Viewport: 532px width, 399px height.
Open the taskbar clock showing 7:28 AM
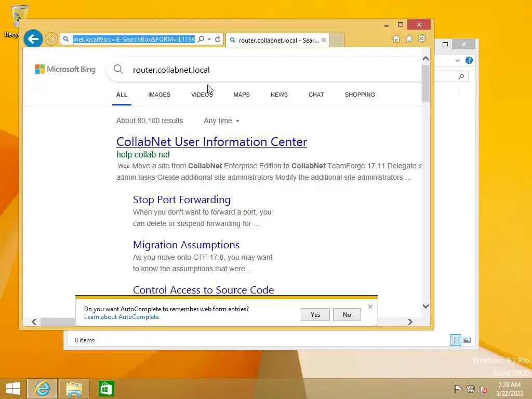509,389
